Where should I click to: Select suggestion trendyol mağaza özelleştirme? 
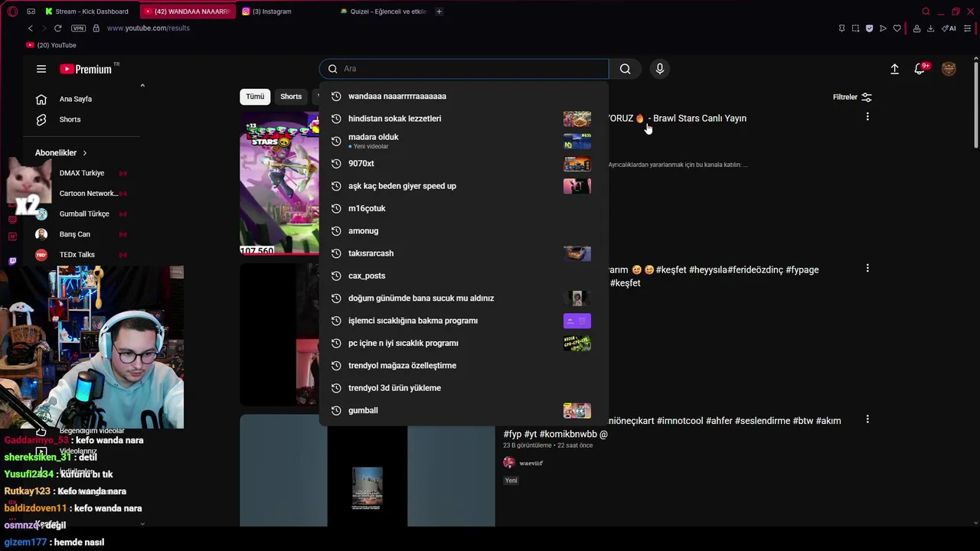point(464,366)
